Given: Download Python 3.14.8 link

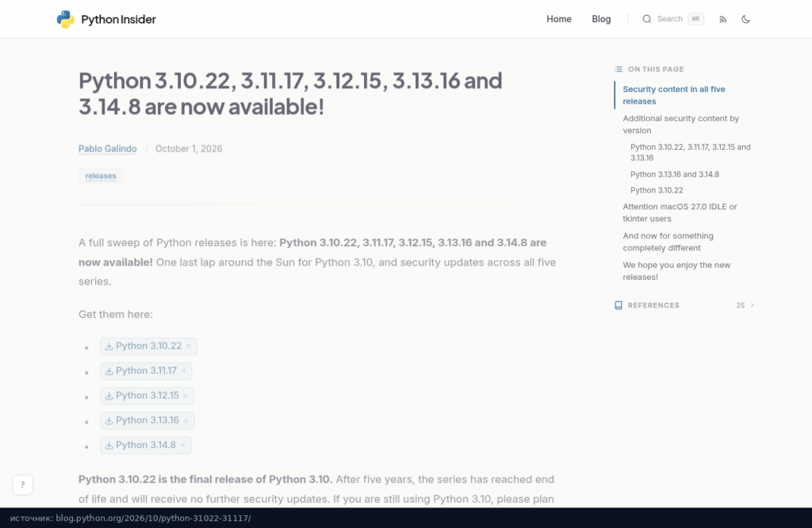Looking at the screenshot, I should click(146, 446).
